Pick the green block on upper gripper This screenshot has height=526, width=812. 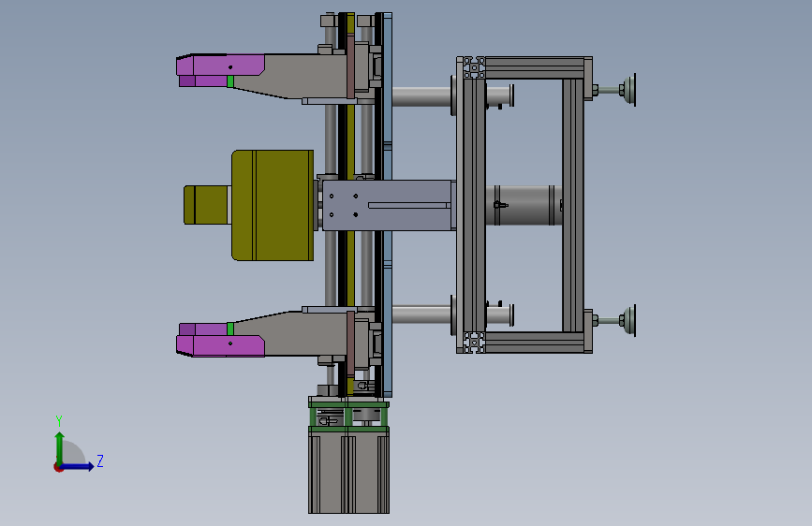pyautogui.click(x=230, y=81)
